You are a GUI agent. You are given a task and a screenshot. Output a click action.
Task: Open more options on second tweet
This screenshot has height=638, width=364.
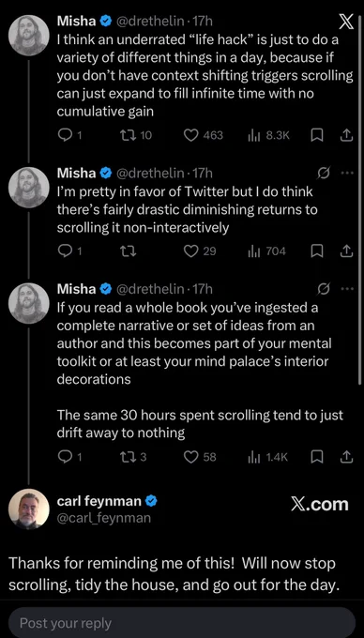coord(347,173)
